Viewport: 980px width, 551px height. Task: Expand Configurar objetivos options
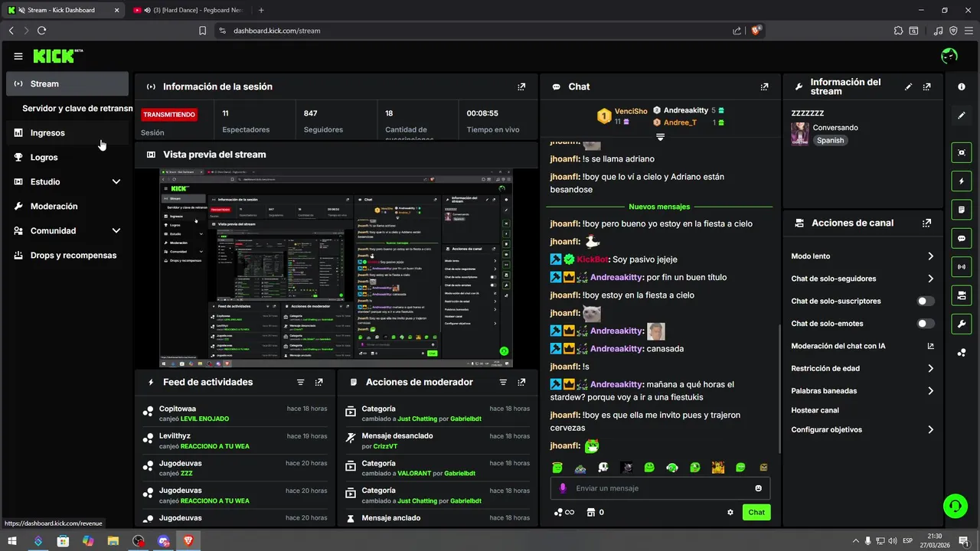point(930,430)
